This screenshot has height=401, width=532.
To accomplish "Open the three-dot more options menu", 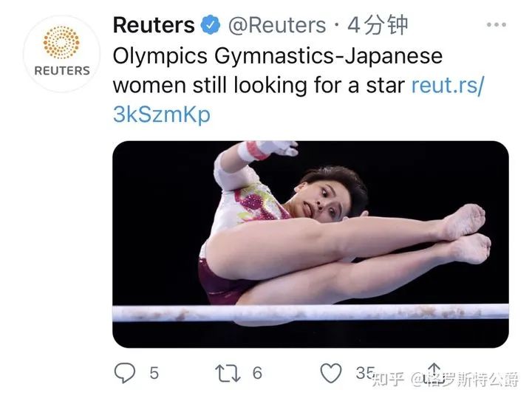I will pos(497,25).
